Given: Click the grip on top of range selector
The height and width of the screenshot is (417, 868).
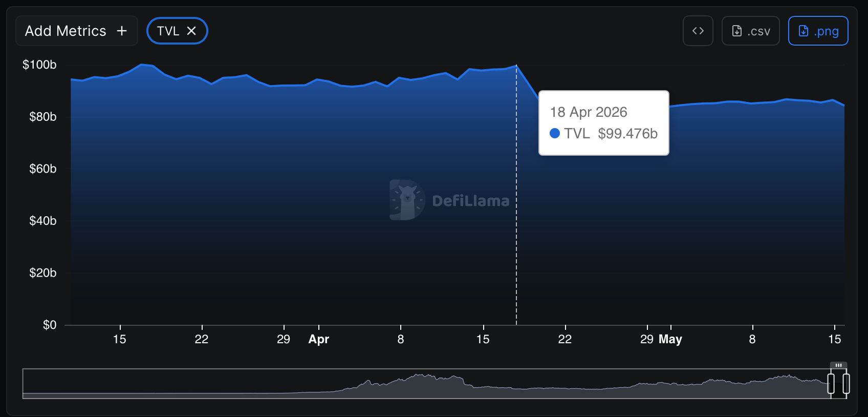Looking at the screenshot, I should [x=839, y=365].
